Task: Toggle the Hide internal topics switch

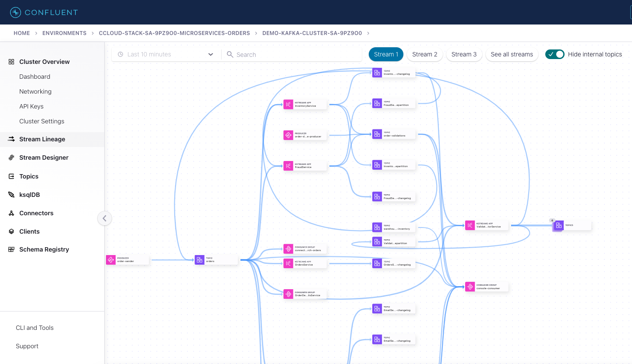Action: pyautogui.click(x=554, y=54)
